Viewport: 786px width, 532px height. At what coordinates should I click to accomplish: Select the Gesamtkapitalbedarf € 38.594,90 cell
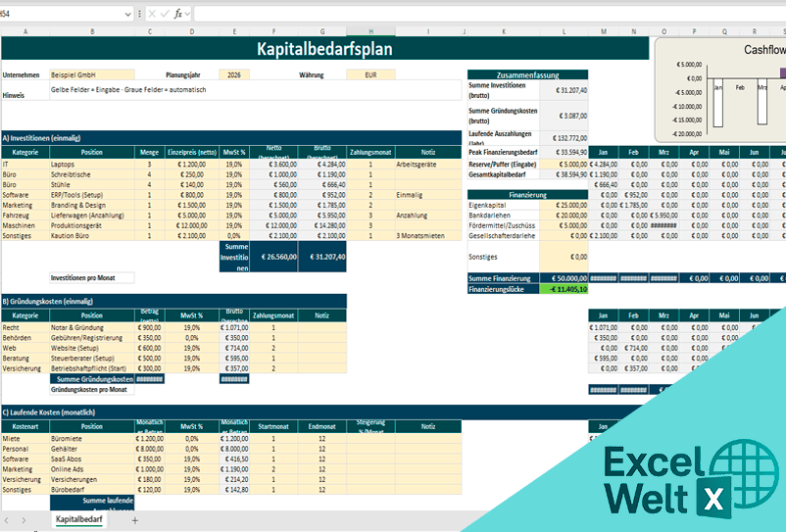[564, 174]
